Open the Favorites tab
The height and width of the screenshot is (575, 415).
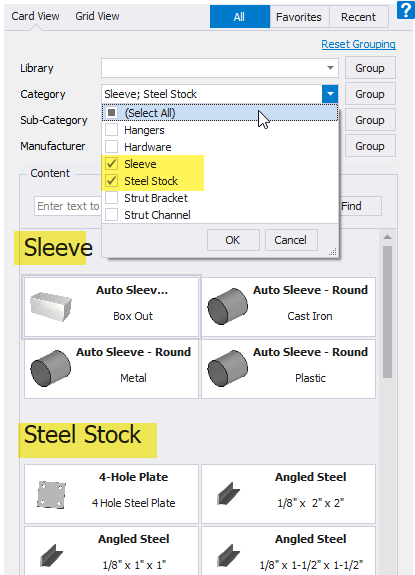pyautogui.click(x=299, y=17)
